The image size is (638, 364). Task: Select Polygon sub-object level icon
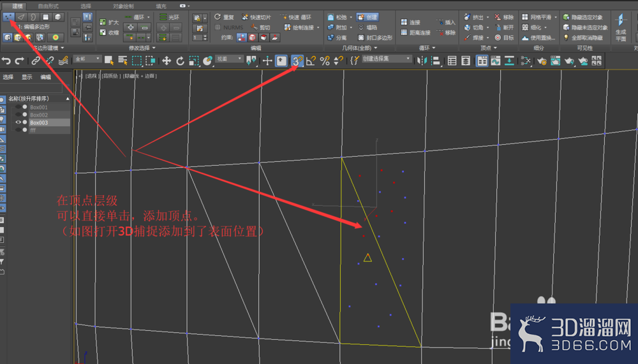pyautogui.click(x=45, y=17)
